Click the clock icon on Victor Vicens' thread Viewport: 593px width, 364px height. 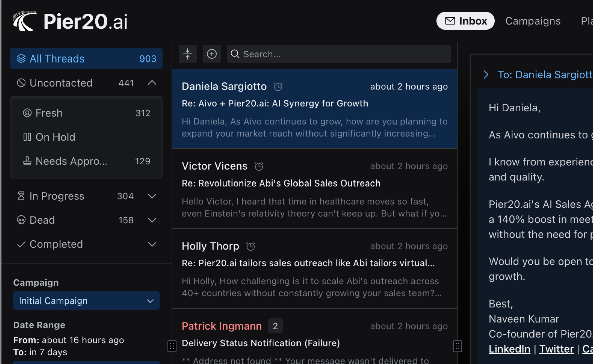[259, 166]
